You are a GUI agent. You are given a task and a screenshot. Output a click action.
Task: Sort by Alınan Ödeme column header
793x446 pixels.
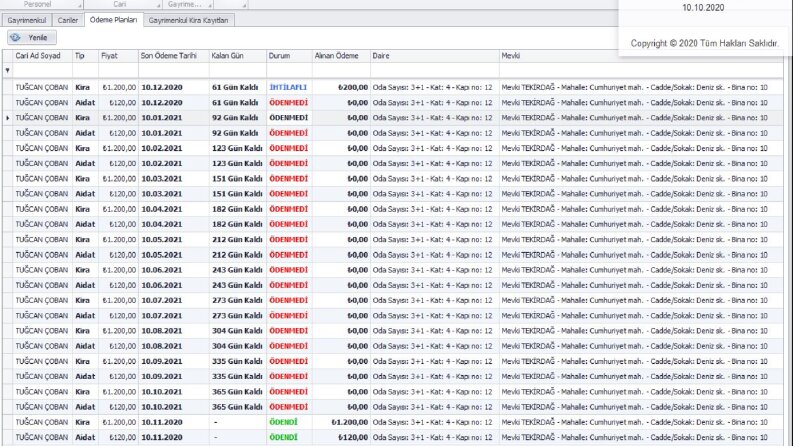tap(341, 56)
